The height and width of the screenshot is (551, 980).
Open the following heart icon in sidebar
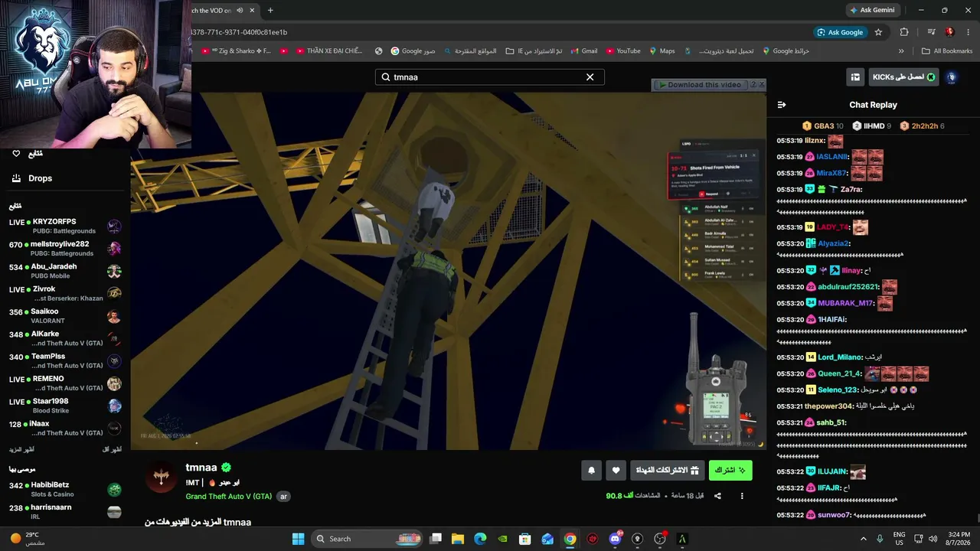pyautogui.click(x=16, y=154)
